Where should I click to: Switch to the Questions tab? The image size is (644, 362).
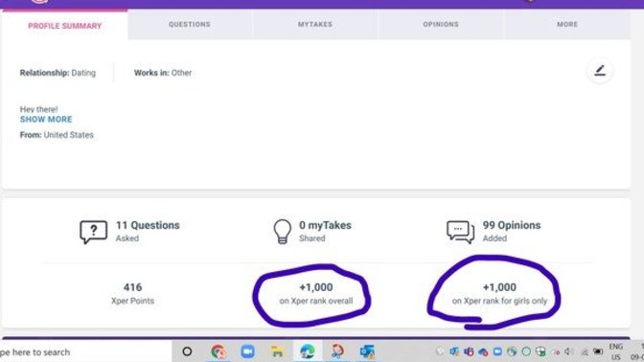pos(190,25)
